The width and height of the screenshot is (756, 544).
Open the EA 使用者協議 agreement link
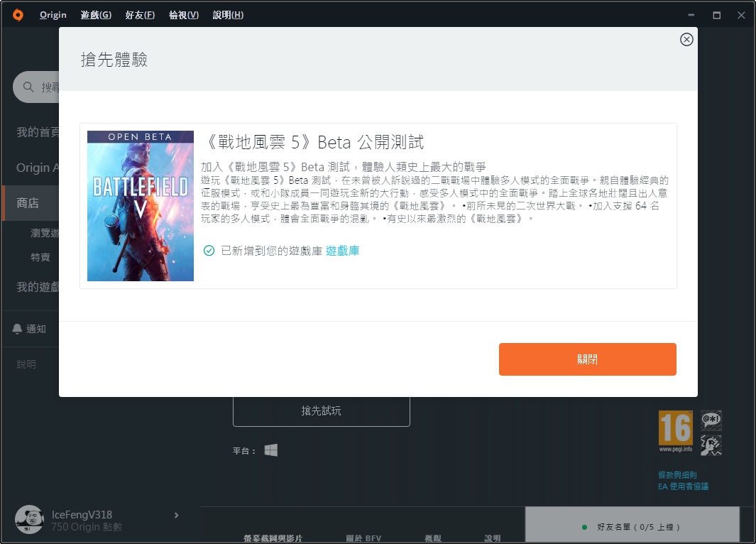coord(684,487)
